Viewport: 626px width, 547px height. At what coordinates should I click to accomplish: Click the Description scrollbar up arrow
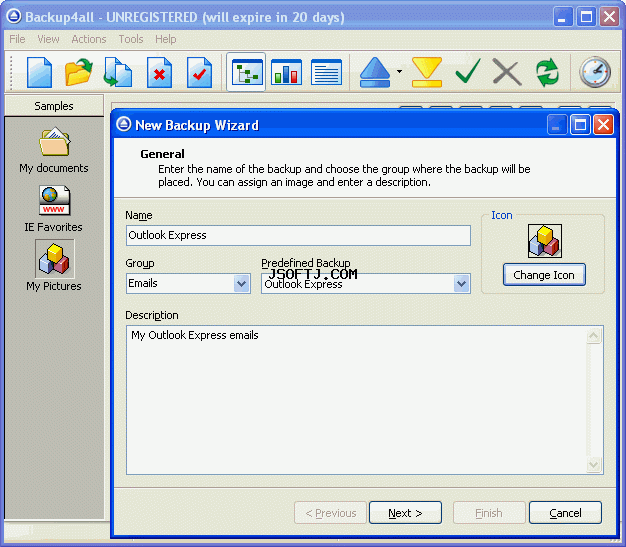(x=594, y=336)
